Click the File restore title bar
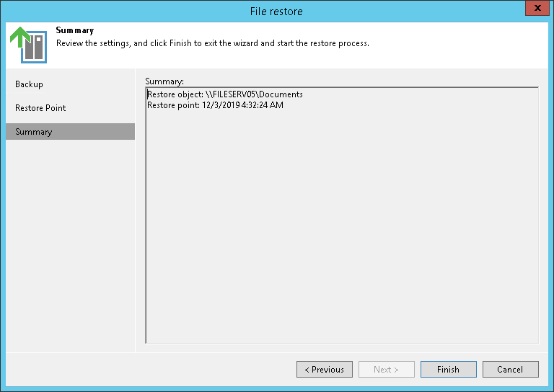554x392 pixels. (276, 12)
